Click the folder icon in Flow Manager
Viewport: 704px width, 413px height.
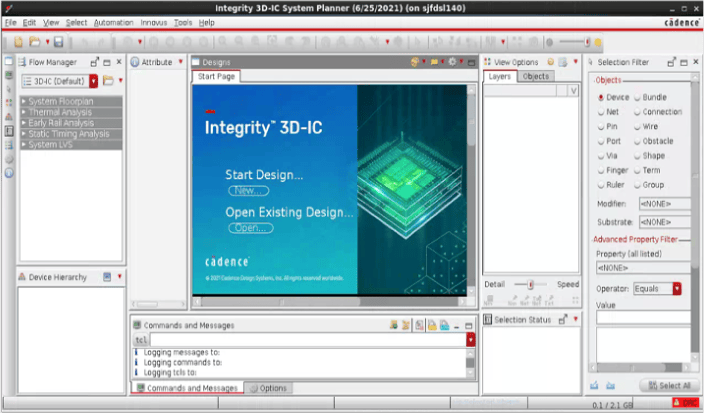click(108, 81)
